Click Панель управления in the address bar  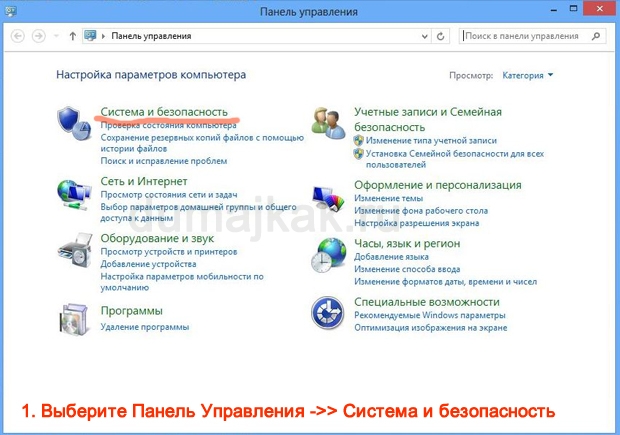click(151, 36)
